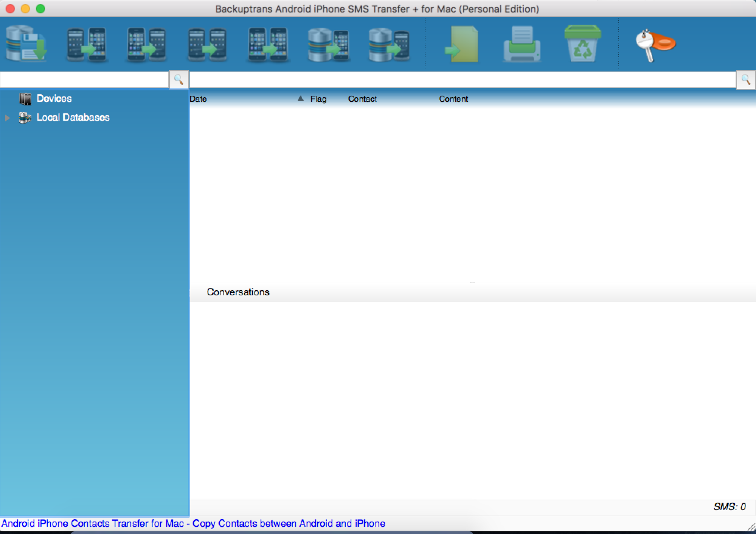The height and width of the screenshot is (534, 756).
Task: Click Restore database SMS to Android icon
Action: 389,44
